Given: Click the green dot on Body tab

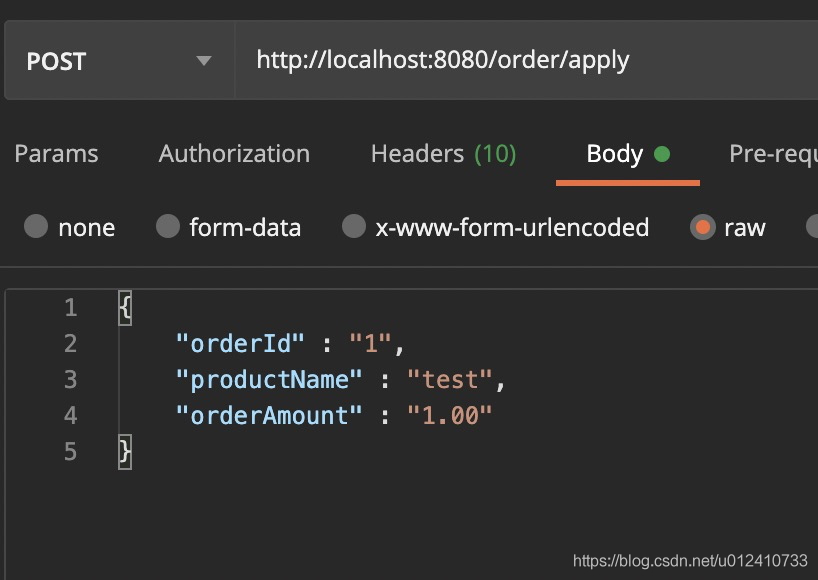Looking at the screenshot, I should pos(661,154).
